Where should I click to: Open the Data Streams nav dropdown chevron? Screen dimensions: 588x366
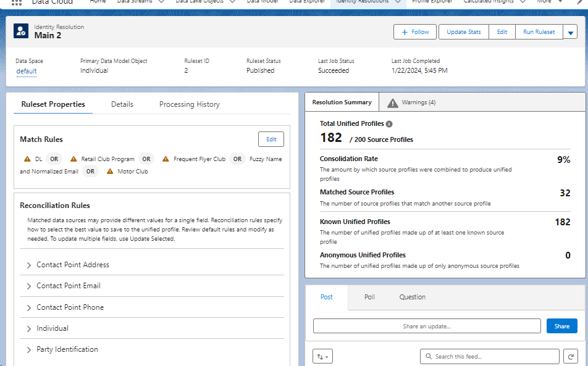[x=162, y=1]
